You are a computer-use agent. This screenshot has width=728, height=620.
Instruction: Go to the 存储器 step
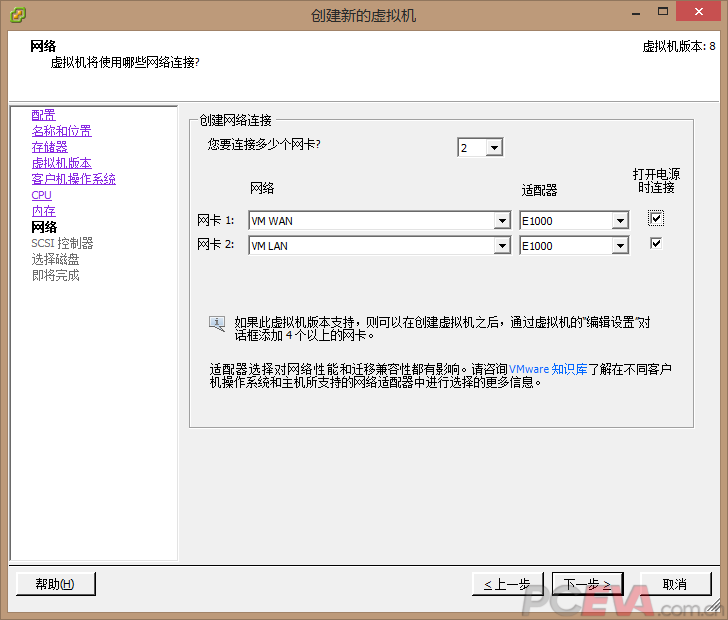(x=49, y=147)
